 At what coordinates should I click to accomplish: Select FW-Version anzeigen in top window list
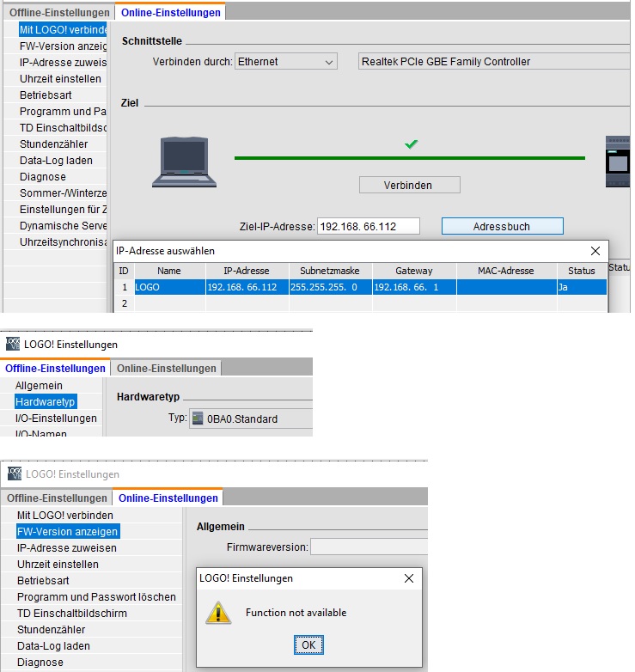click(x=63, y=46)
